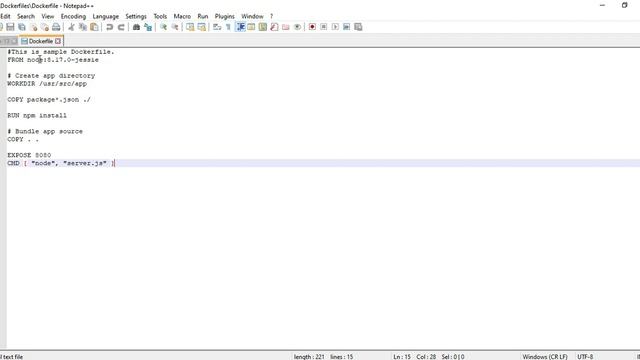Open the Edit menu
This screenshot has width=640, height=360.
[5, 16]
